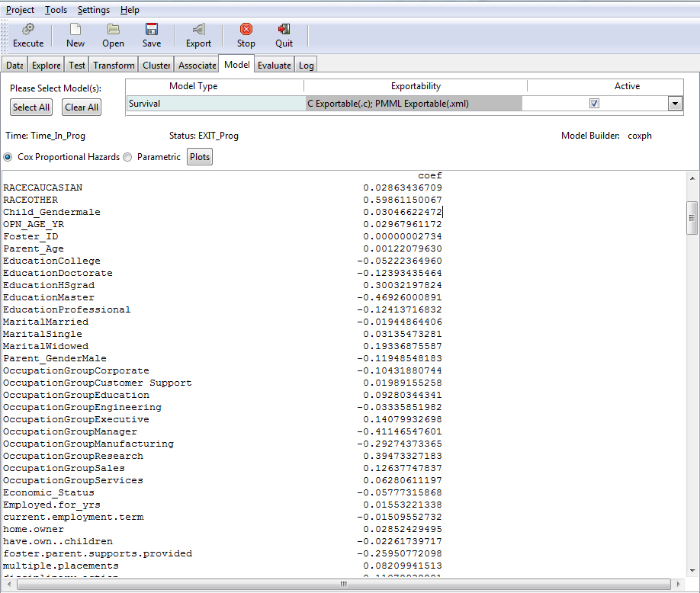The width and height of the screenshot is (700, 593).
Task: Open the Tools menu
Action: pos(56,10)
